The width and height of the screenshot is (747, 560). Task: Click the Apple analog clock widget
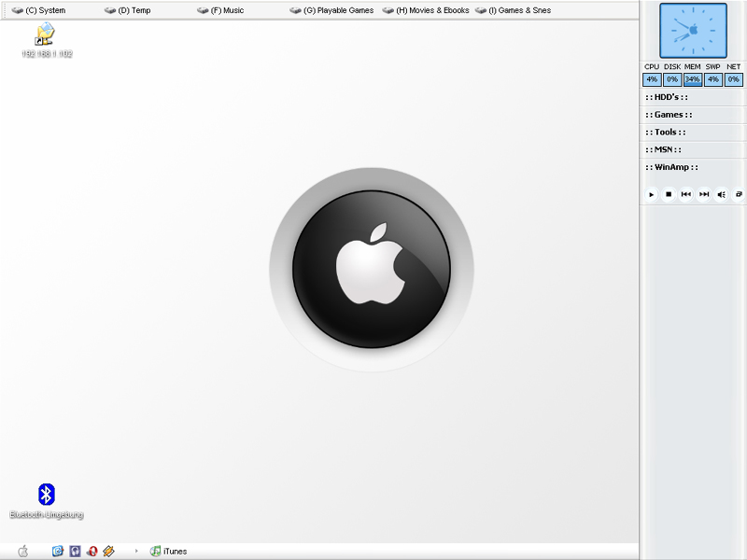click(693, 31)
